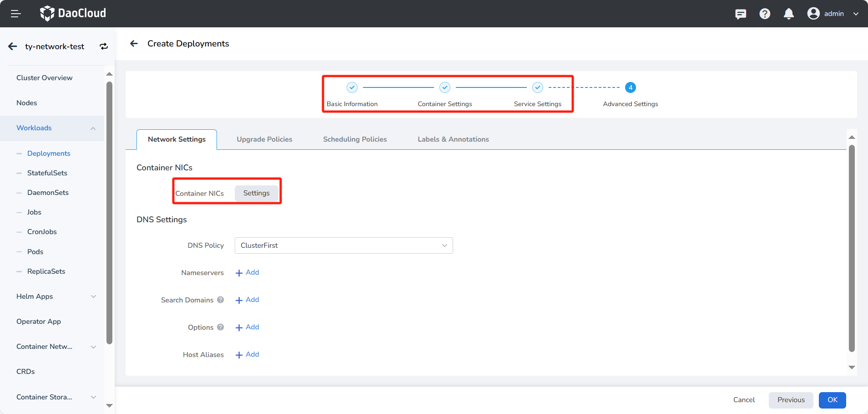The width and height of the screenshot is (868, 414).
Task: Click the Container NICs Settings button
Action: coord(256,193)
